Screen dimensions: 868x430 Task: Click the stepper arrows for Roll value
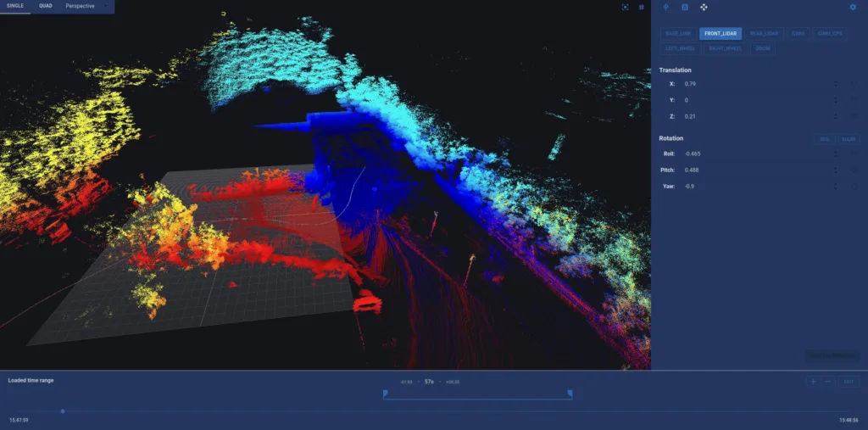[836, 154]
